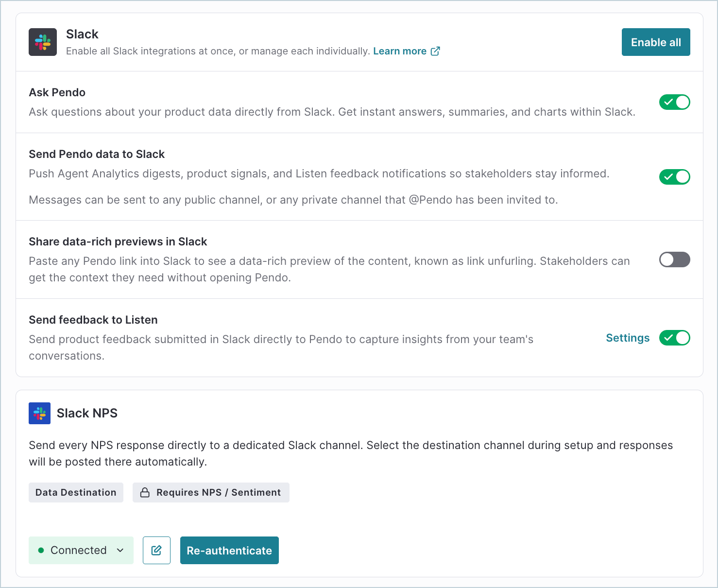718x588 pixels.
Task: Click the Re-authenticate button
Action: coord(229,550)
